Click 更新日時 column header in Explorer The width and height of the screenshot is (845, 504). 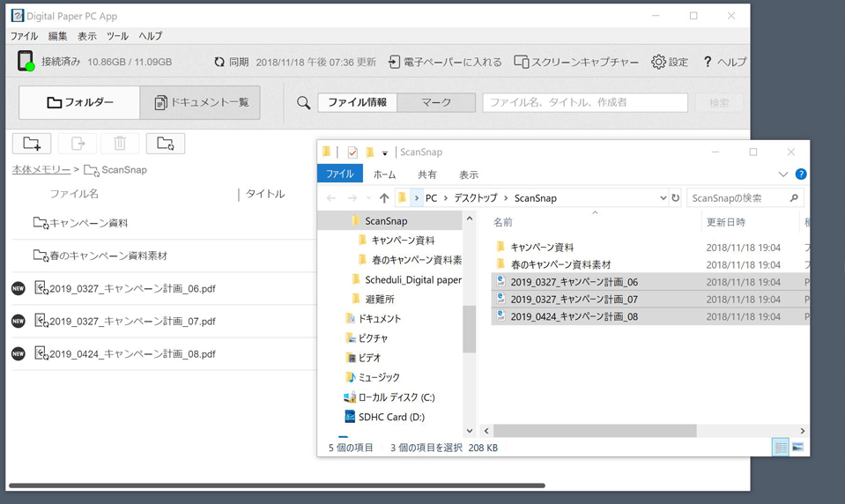tap(726, 222)
